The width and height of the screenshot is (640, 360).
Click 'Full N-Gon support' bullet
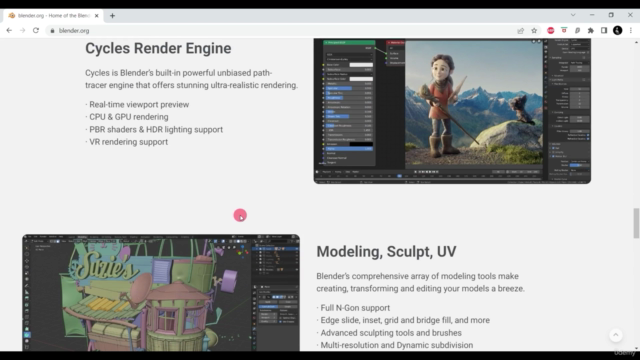pos(353,308)
